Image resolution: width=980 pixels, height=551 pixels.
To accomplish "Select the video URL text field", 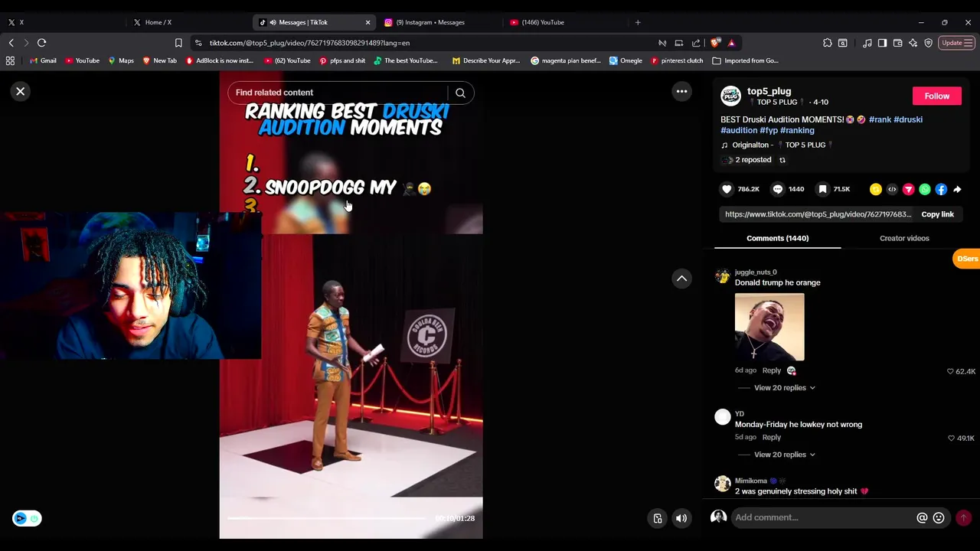I will [x=818, y=215].
